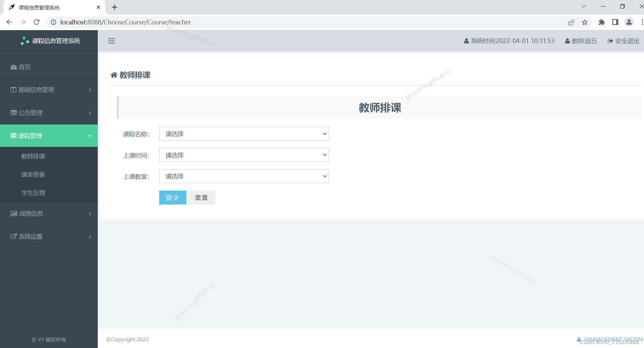Expand 基础信息管理 menu chevron
The height and width of the screenshot is (348, 644).
(x=90, y=90)
